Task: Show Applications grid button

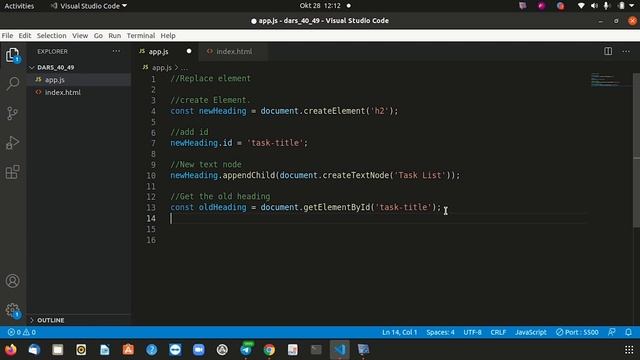Action: coord(629,350)
